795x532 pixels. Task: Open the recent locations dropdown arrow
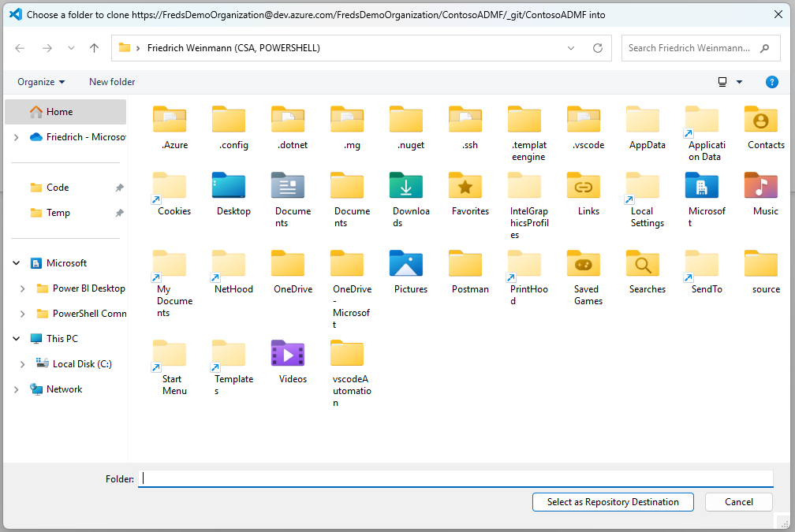70,47
